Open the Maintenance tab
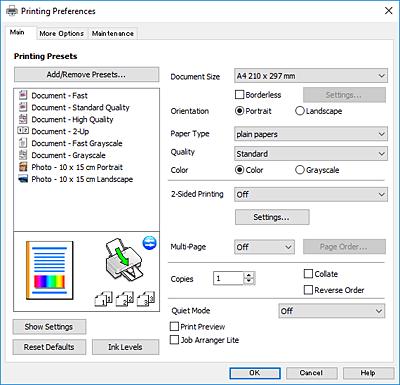Viewport: 400px width, 385px height. pyautogui.click(x=113, y=33)
